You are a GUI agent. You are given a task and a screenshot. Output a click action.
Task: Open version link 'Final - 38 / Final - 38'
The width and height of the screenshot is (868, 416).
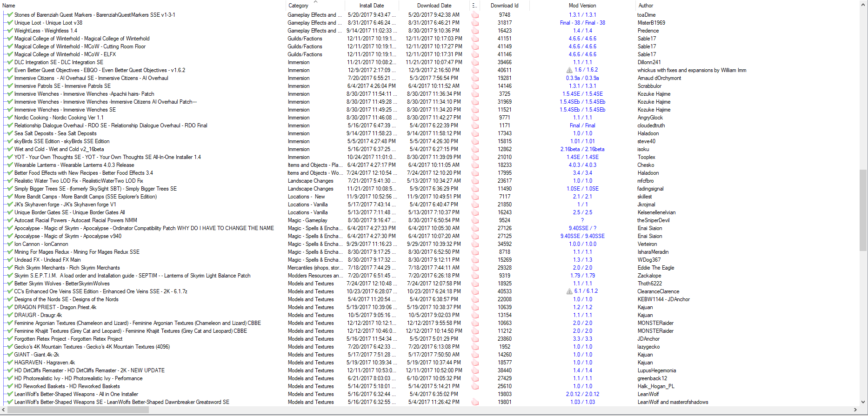582,23
